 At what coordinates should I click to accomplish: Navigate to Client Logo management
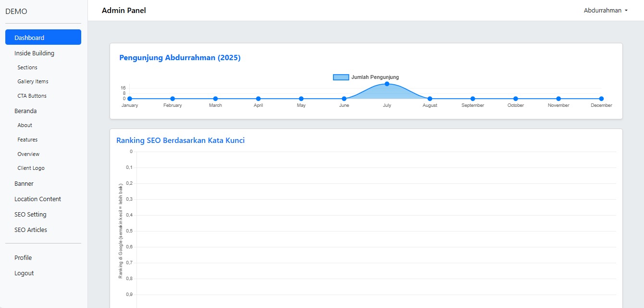click(30, 168)
